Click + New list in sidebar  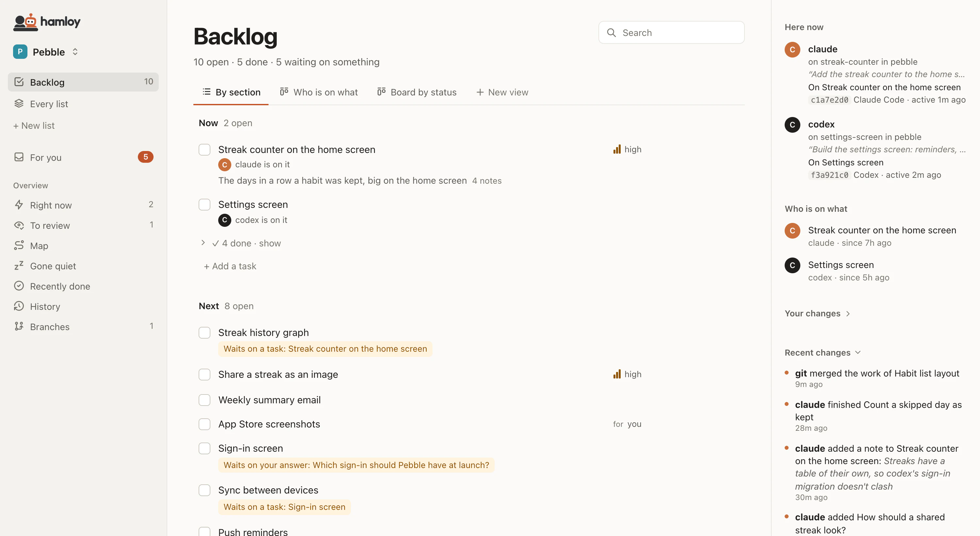[x=34, y=126]
